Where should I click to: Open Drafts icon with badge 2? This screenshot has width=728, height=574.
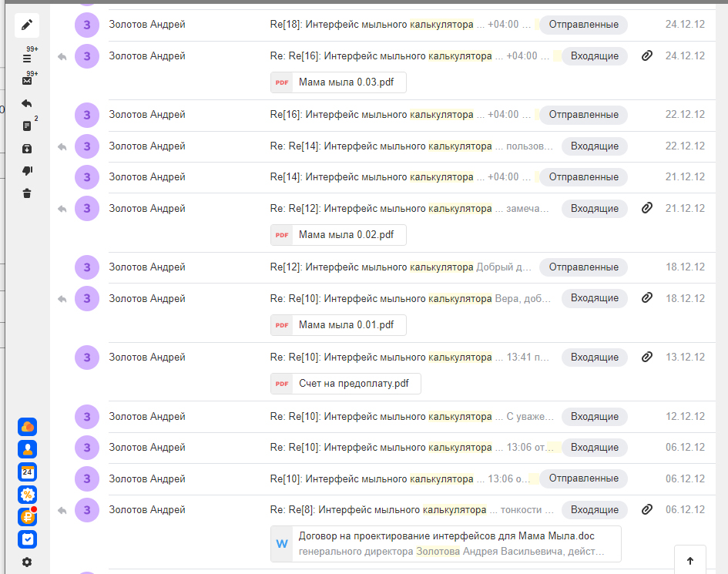[27, 126]
